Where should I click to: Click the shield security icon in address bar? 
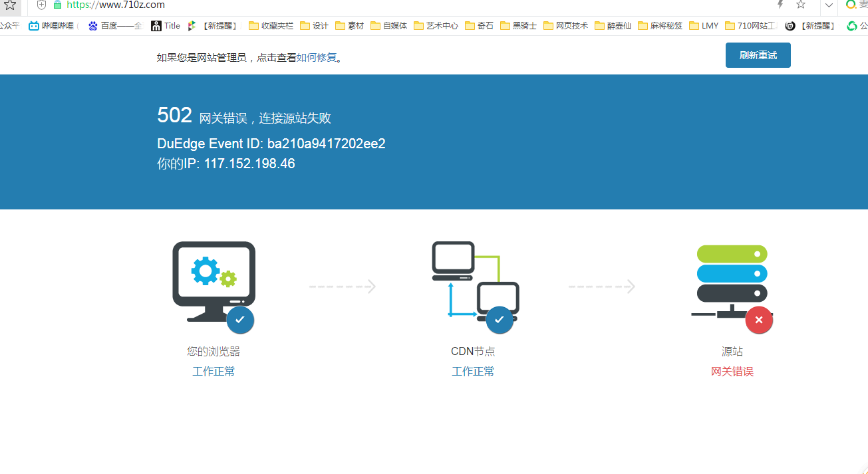coord(41,5)
